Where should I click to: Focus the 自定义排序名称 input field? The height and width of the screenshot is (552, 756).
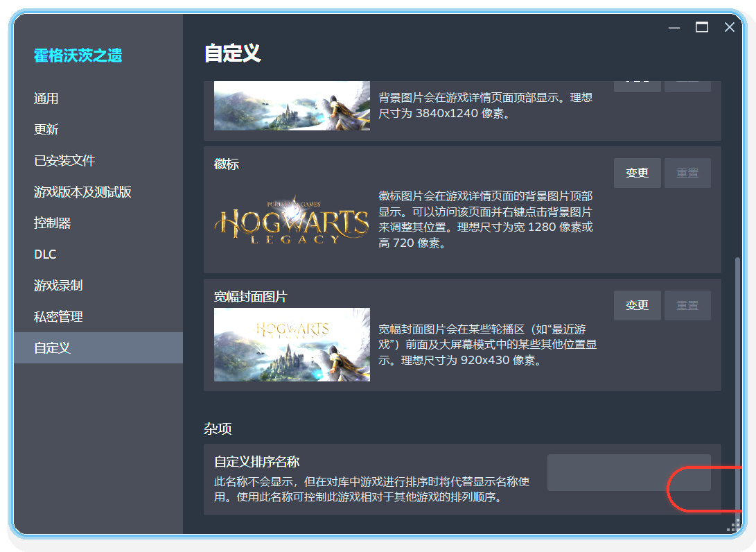pyautogui.click(x=628, y=472)
